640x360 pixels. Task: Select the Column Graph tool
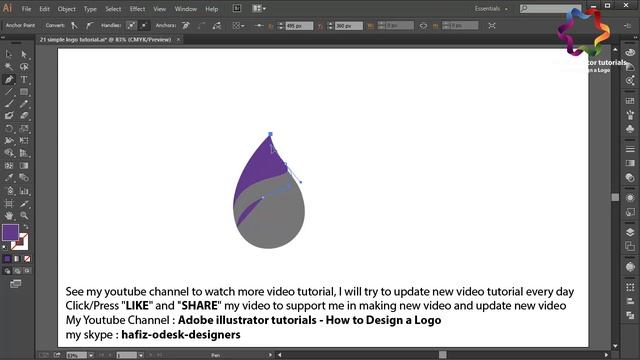tap(24, 191)
